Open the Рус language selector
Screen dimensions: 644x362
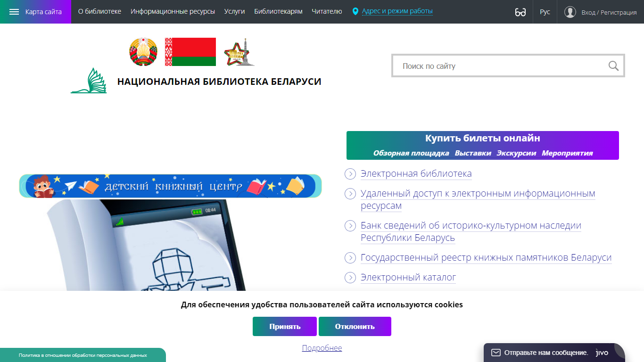pos(545,12)
